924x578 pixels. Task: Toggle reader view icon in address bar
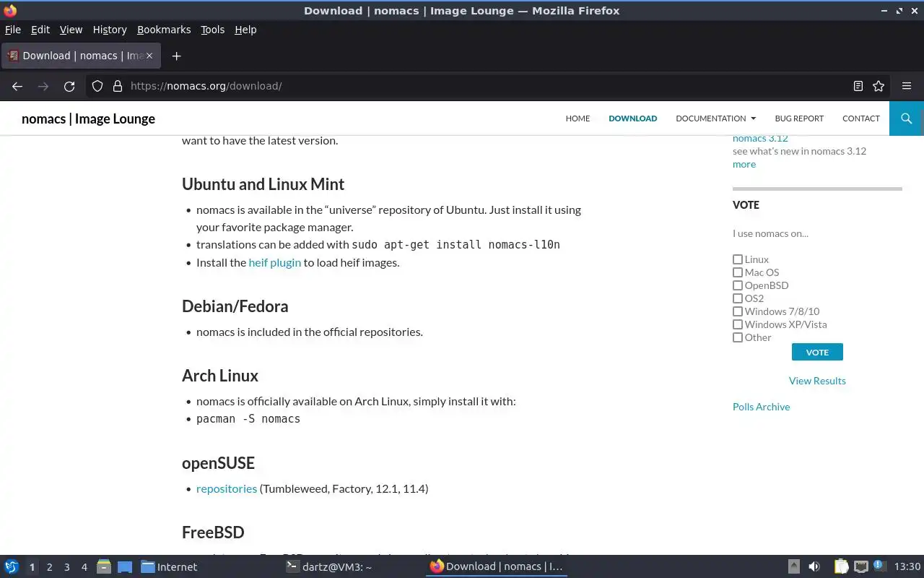tap(858, 86)
